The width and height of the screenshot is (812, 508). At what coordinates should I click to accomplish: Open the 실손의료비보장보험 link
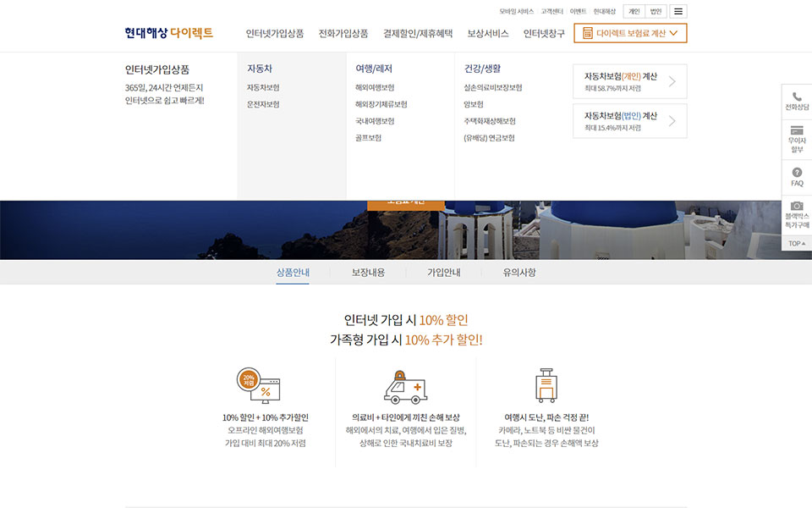pyautogui.click(x=492, y=87)
